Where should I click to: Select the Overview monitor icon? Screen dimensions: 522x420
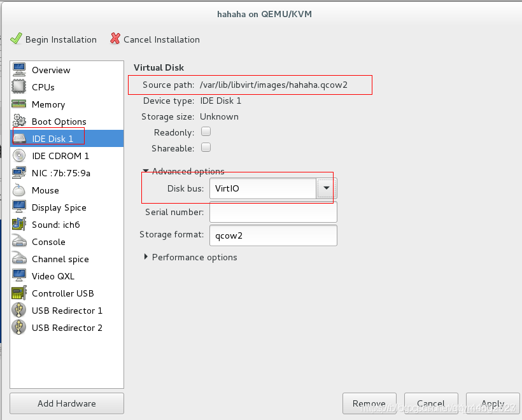click(19, 69)
